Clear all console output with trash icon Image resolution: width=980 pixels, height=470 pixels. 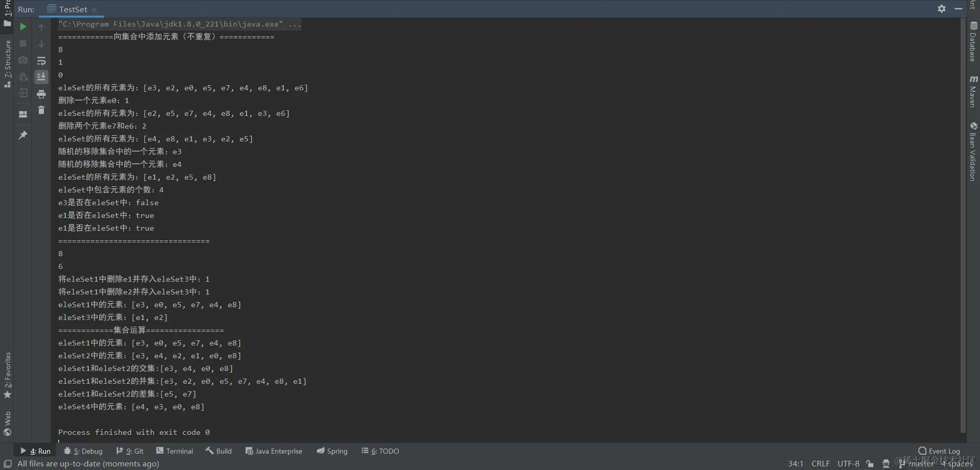(x=41, y=110)
